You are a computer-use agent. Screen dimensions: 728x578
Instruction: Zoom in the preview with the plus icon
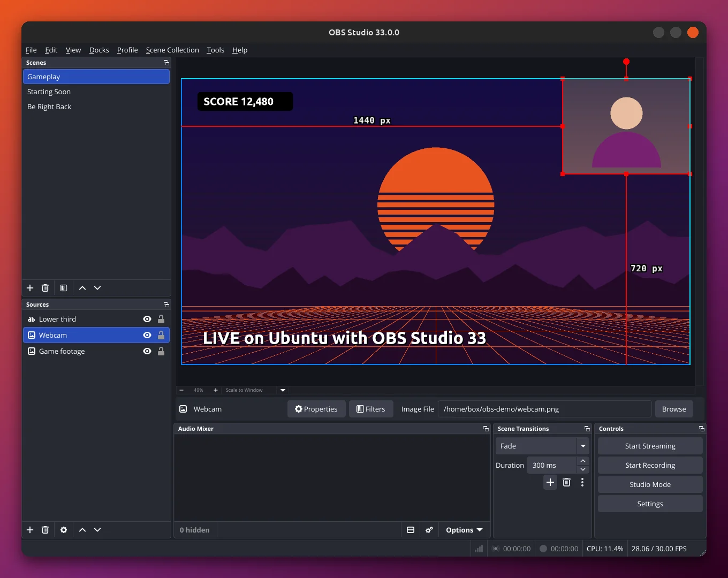(x=216, y=390)
